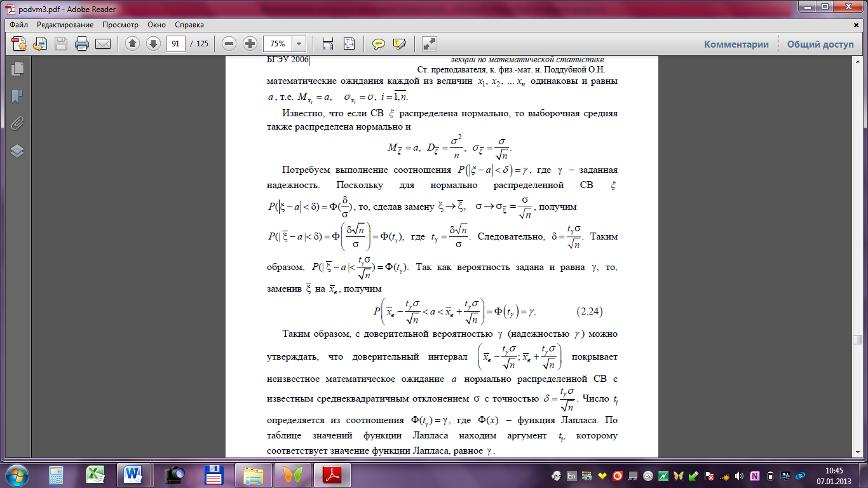Open the Справка menu
868x488 pixels.
tap(189, 25)
